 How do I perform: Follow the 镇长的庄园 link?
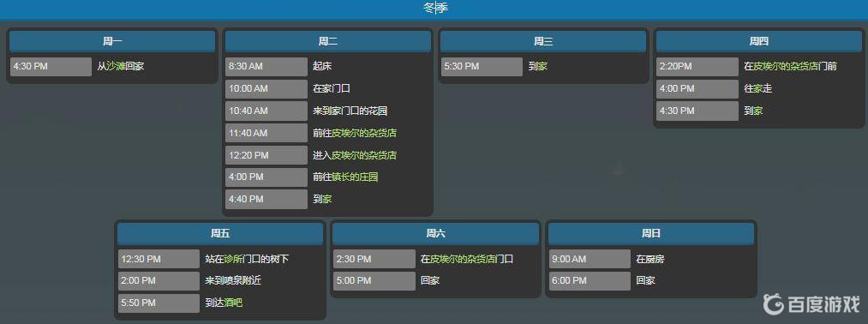355,177
